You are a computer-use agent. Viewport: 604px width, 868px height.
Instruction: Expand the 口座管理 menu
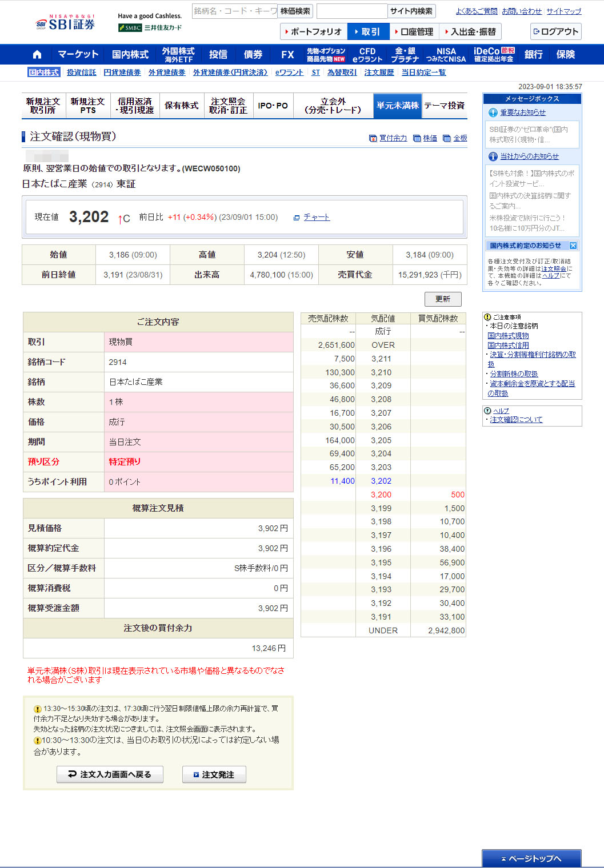(415, 32)
